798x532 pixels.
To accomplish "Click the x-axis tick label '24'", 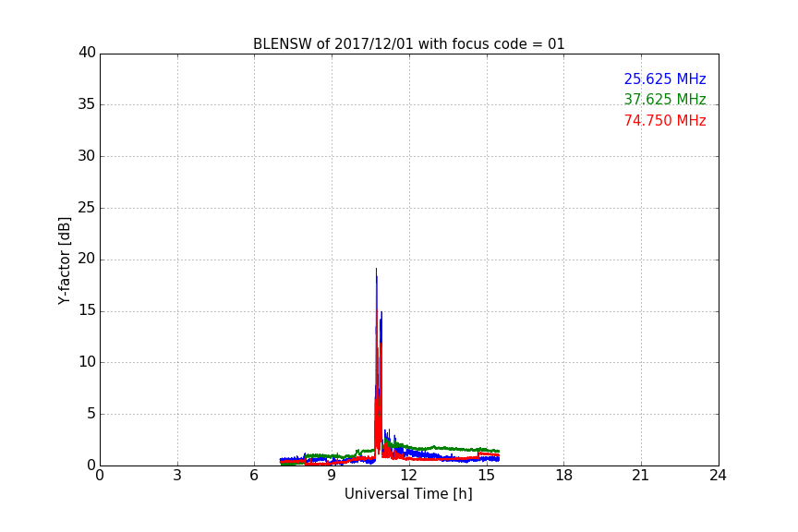I will click(719, 476).
